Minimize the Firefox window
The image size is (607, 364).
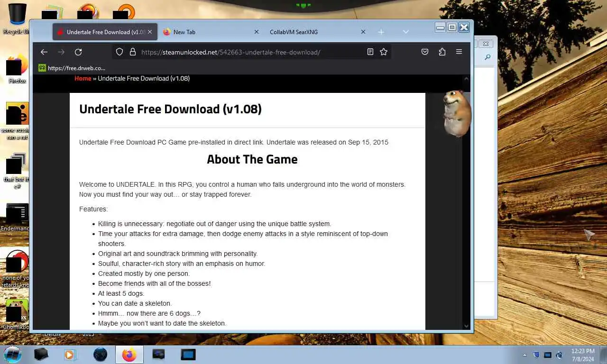[440, 27]
